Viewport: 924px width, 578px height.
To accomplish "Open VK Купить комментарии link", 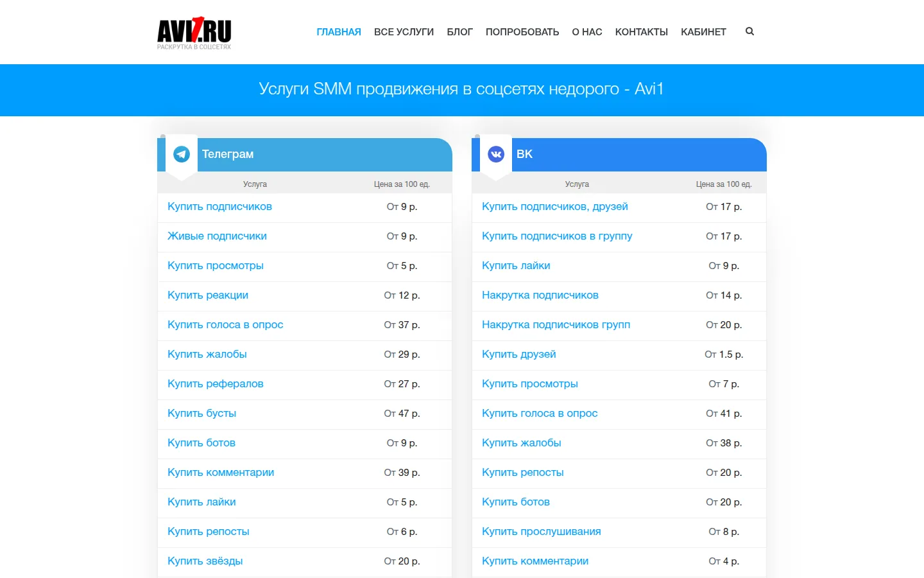I will pos(535,561).
